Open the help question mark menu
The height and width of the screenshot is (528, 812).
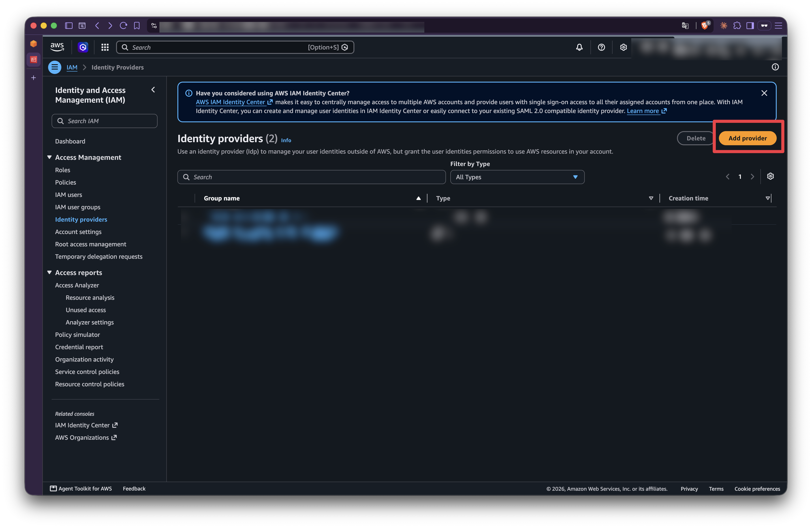coord(601,47)
